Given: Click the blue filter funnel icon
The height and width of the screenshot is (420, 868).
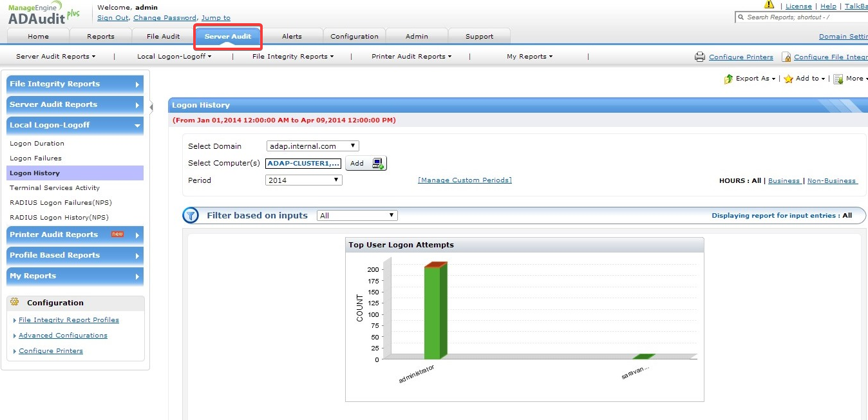Looking at the screenshot, I should (x=191, y=216).
